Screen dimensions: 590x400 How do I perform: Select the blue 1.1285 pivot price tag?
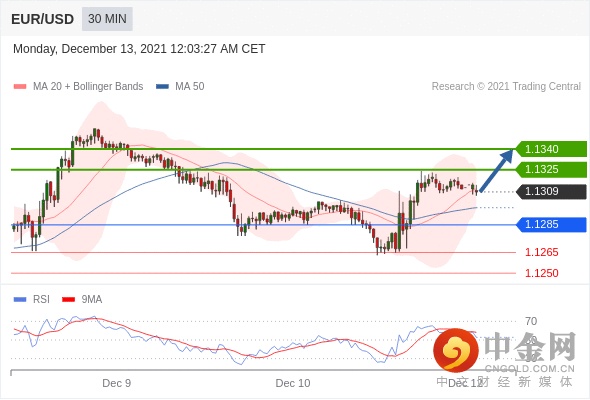point(551,225)
